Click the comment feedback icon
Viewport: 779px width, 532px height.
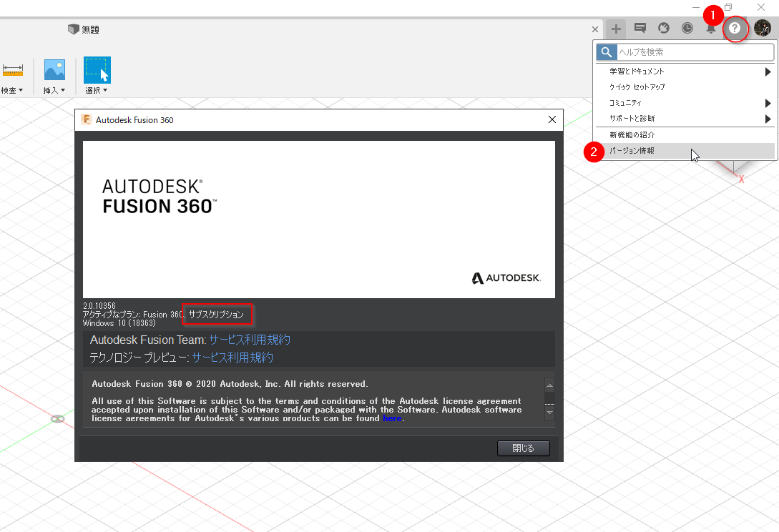(640, 29)
